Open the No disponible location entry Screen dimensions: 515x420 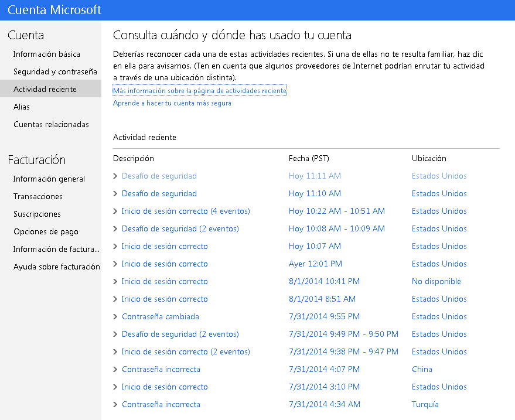436,281
